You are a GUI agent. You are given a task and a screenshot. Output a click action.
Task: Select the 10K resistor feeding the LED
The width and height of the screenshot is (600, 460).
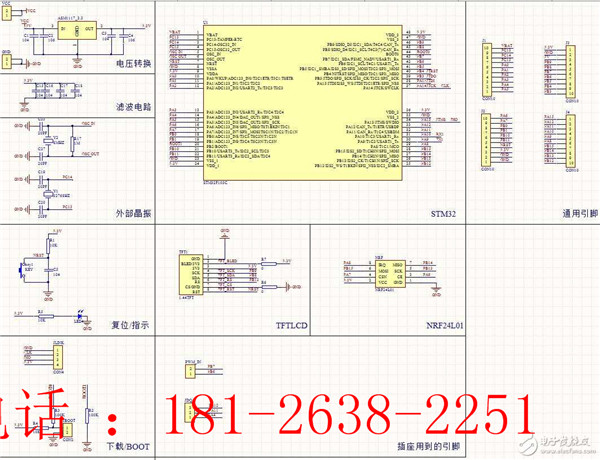pos(46,316)
